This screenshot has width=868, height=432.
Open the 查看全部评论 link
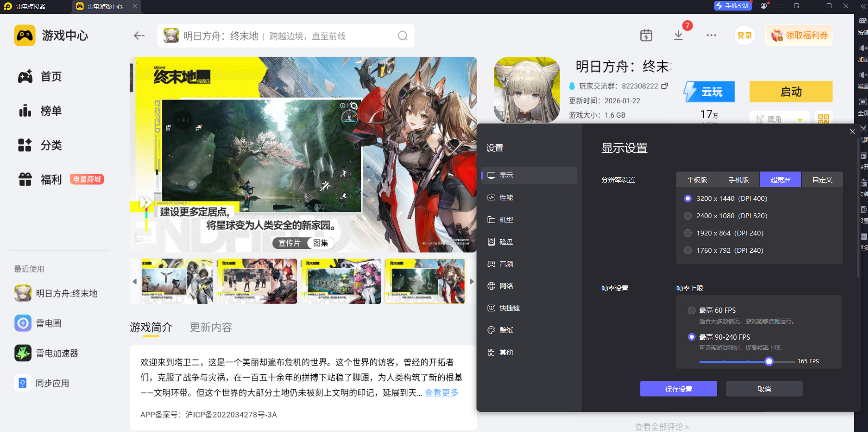tap(662, 427)
